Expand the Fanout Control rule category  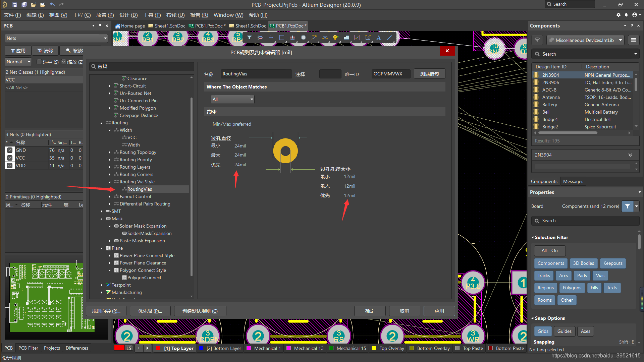click(110, 197)
